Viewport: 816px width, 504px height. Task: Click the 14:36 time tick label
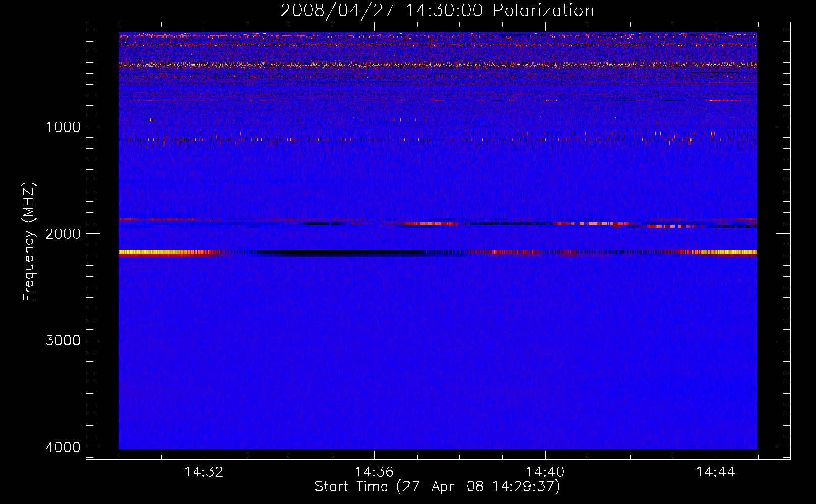tap(374, 472)
